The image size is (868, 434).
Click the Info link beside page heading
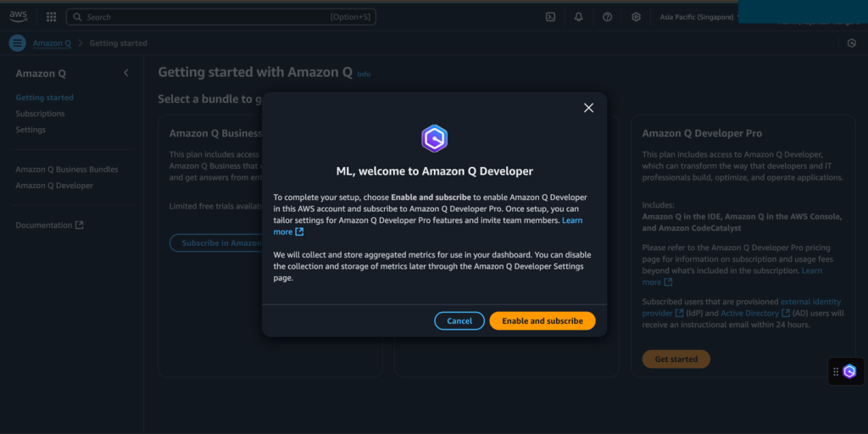pyautogui.click(x=364, y=75)
